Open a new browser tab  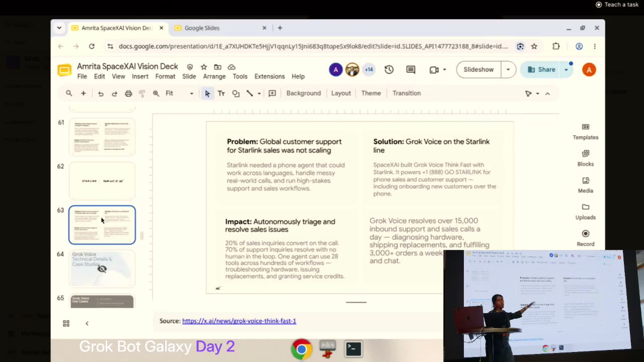click(x=280, y=28)
